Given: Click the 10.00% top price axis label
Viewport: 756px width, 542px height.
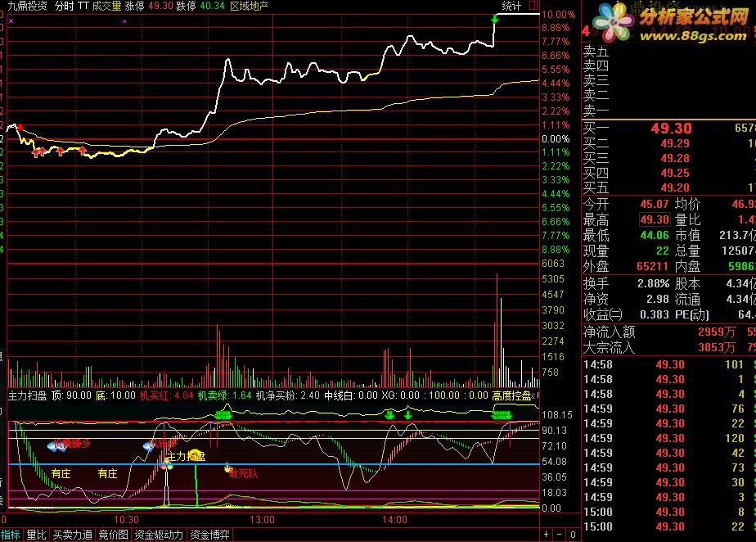Looking at the screenshot, I should 558,15.
